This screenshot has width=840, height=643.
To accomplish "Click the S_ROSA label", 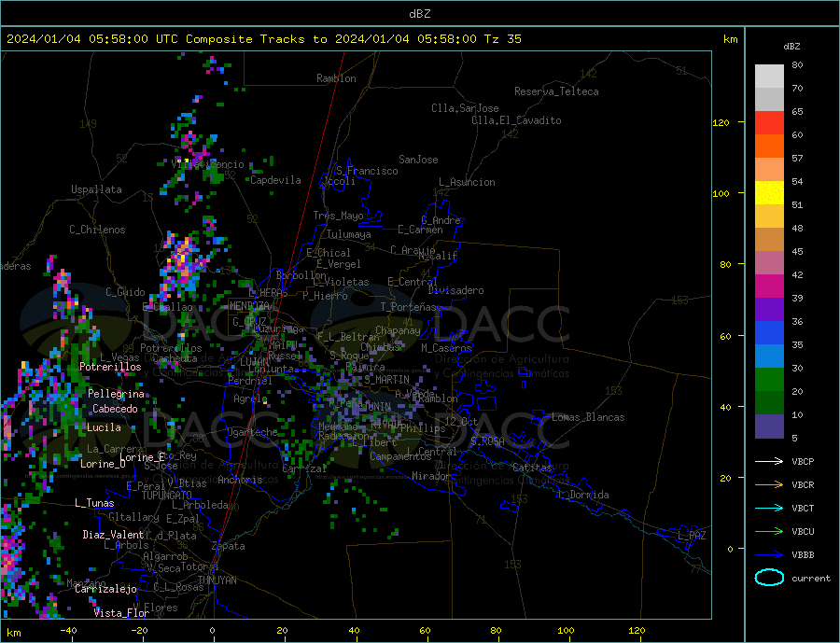I will pyautogui.click(x=487, y=441).
